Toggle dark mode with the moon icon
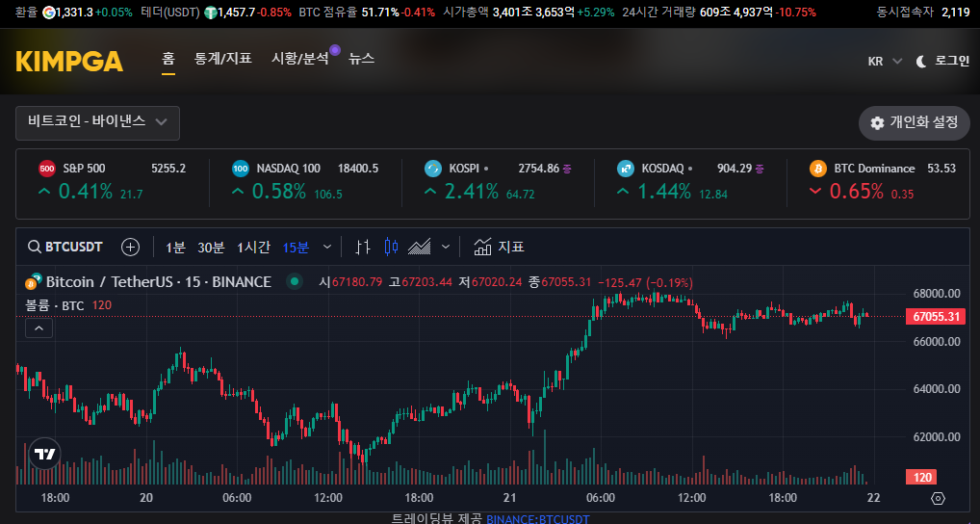Image resolution: width=980 pixels, height=524 pixels. click(921, 62)
